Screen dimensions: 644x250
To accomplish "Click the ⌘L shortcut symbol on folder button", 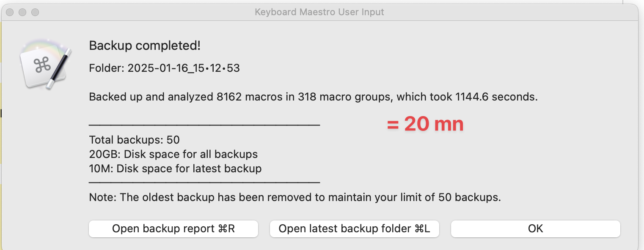I will click(422, 229).
